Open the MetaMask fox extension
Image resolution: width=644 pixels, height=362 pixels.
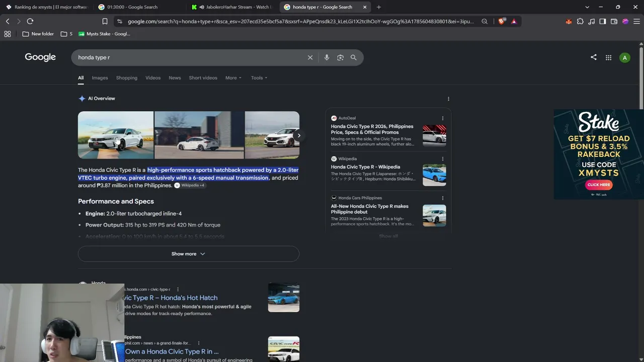[x=569, y=22]
